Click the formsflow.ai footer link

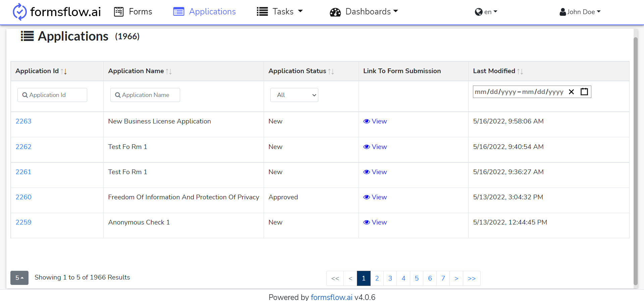click(x=331, y=297)
